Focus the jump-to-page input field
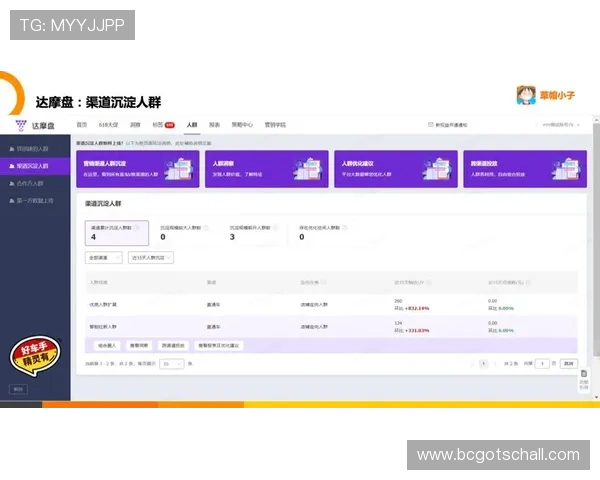 (542, 364)
